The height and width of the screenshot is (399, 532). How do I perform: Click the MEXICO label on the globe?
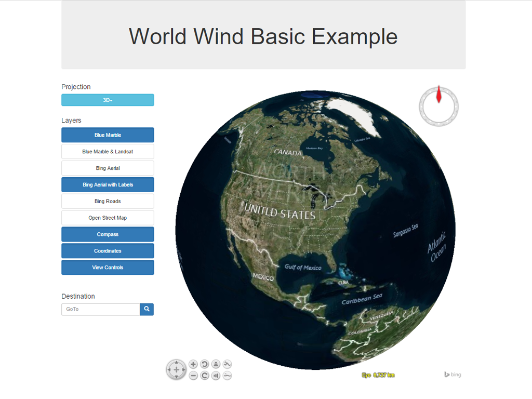[263, 277]
